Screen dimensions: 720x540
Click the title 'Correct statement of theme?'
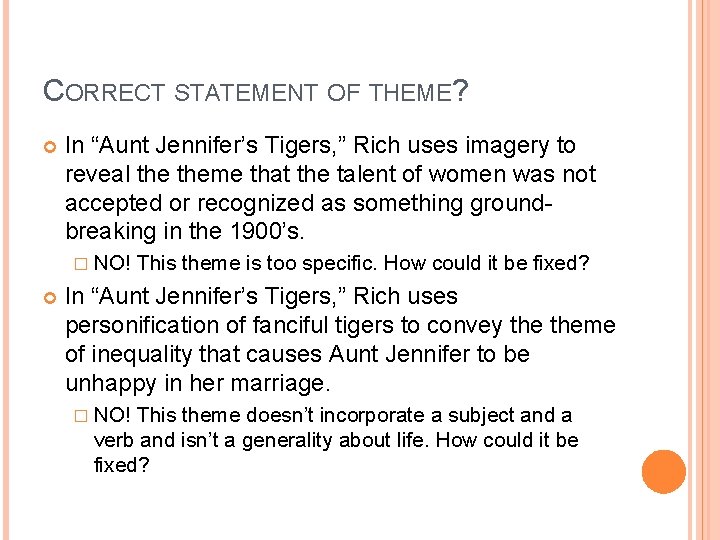(255, 91)
